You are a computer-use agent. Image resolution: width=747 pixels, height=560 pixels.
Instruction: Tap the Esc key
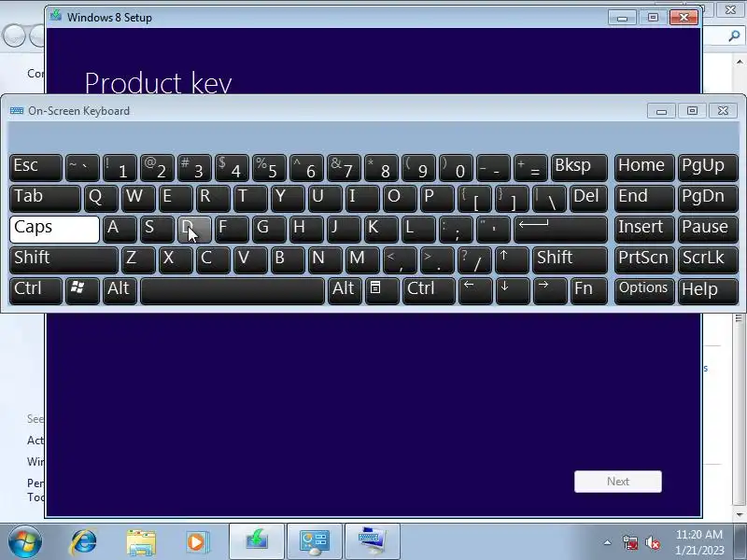[x=35, y=168]
